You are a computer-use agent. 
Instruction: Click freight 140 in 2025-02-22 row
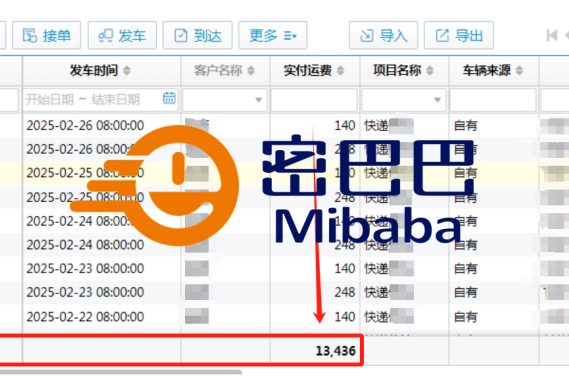345,317
